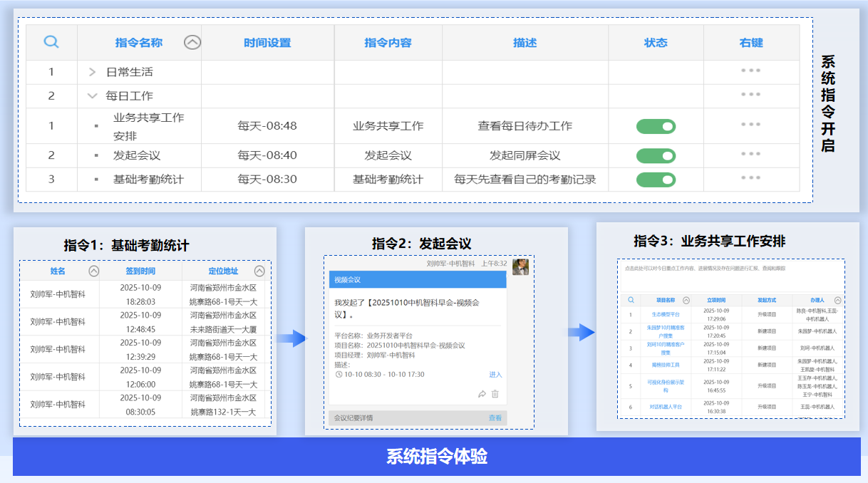
Task: Click the share arrow icon in the meeting card
Action: pos(482,394)
